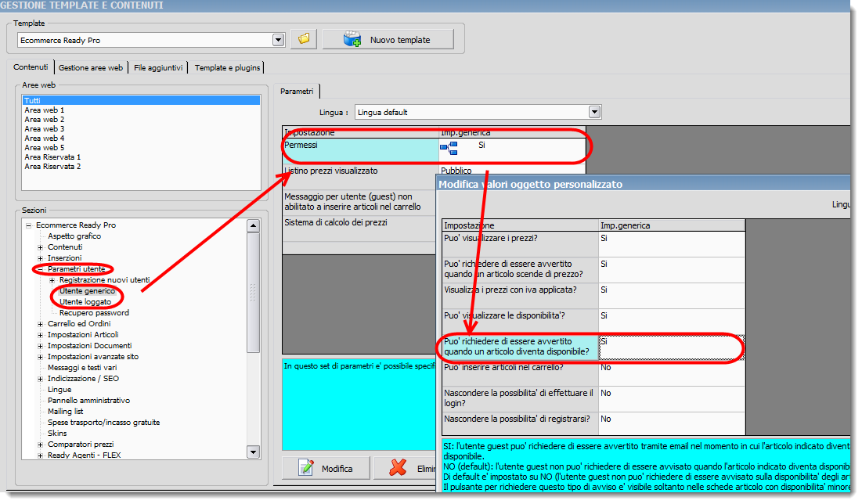Select Pannello amministrativo tree item
862x504 pixels.
(88, 401)
